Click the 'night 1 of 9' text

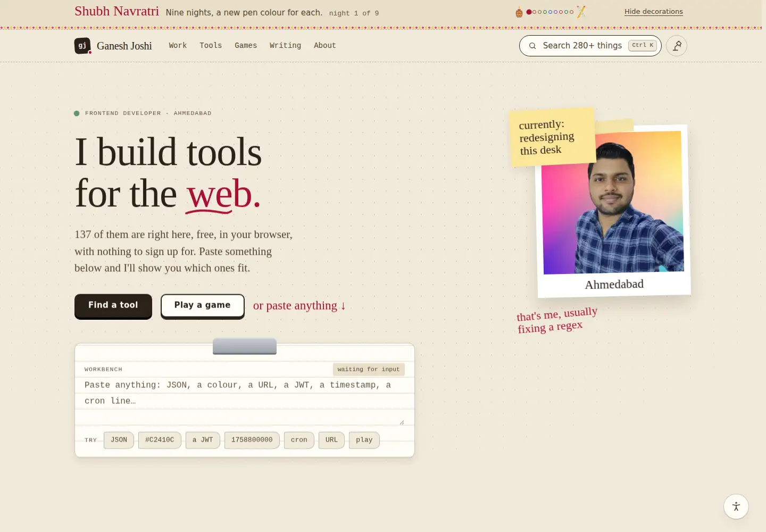click(354, 13)
